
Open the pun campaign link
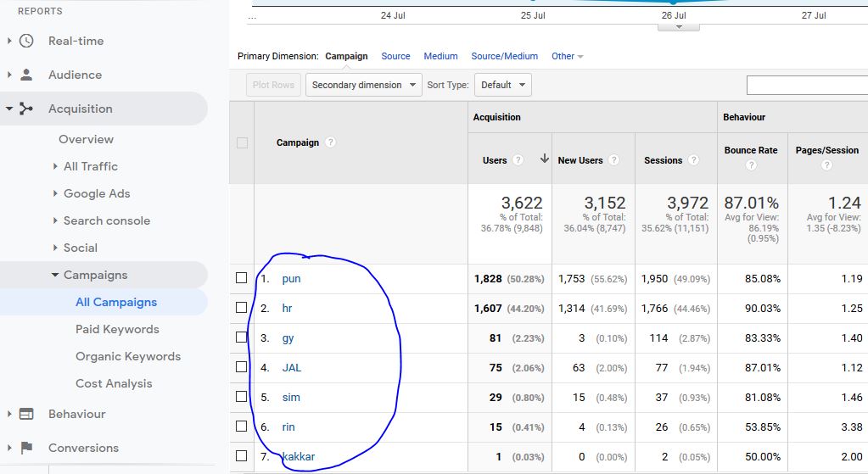click(x=291, y=279)
